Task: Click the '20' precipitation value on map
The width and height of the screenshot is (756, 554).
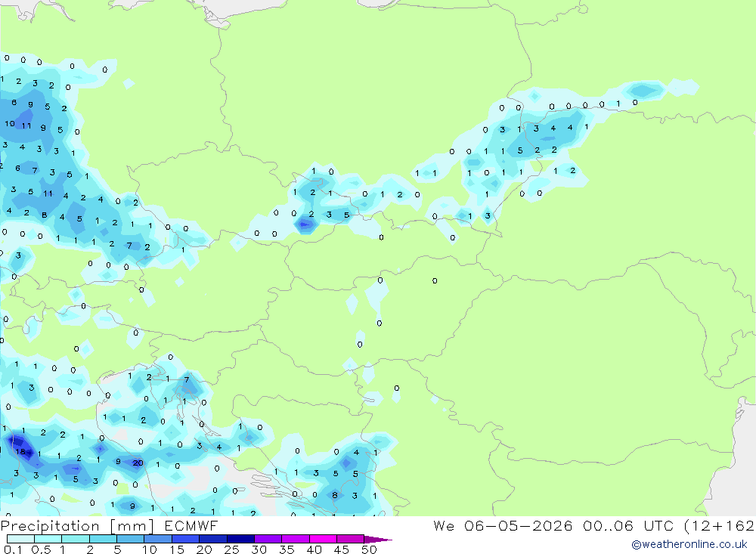Action: [x=138, y=463]
